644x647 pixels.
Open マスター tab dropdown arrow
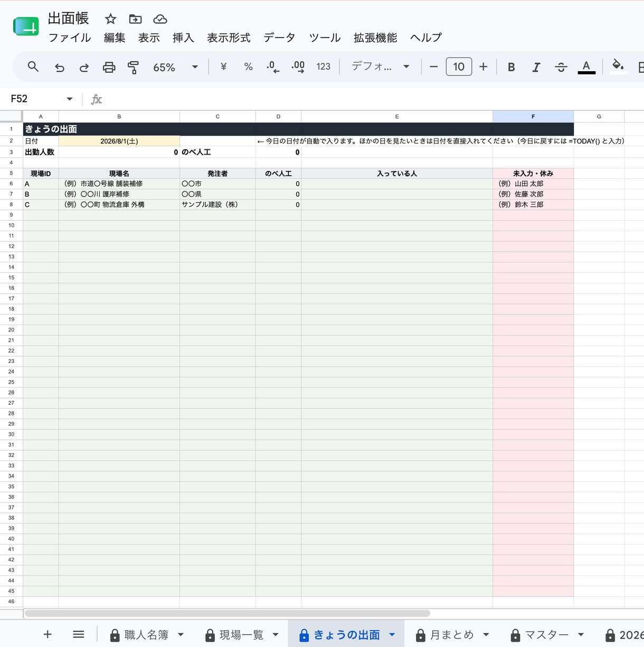pos(581,635)
